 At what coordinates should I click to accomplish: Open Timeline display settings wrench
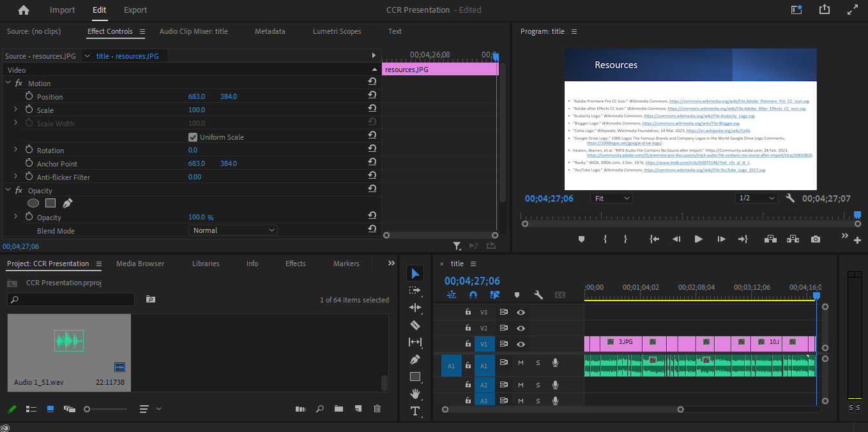(x=538, y=295)
